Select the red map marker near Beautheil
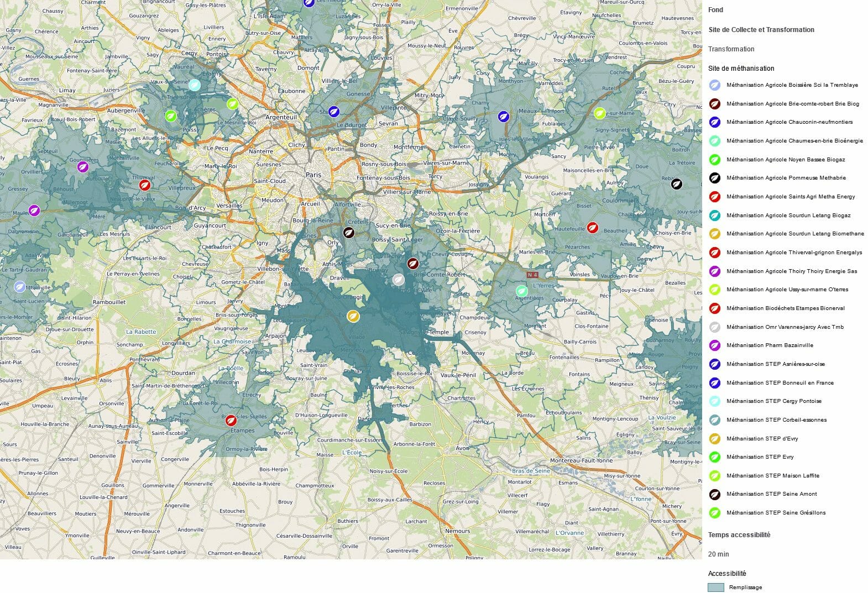The height and width of the screenshot is (593, 868). 592,227
